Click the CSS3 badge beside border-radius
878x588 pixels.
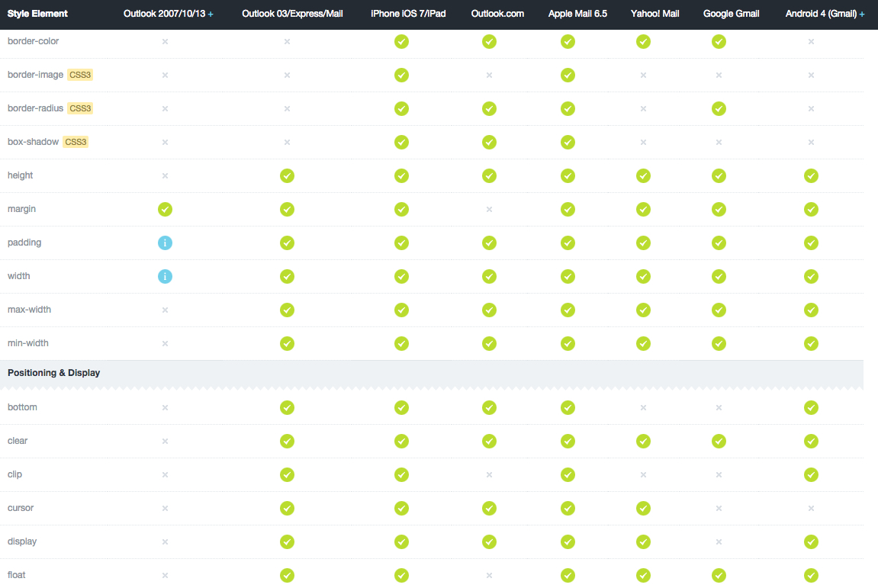point(80,108)
